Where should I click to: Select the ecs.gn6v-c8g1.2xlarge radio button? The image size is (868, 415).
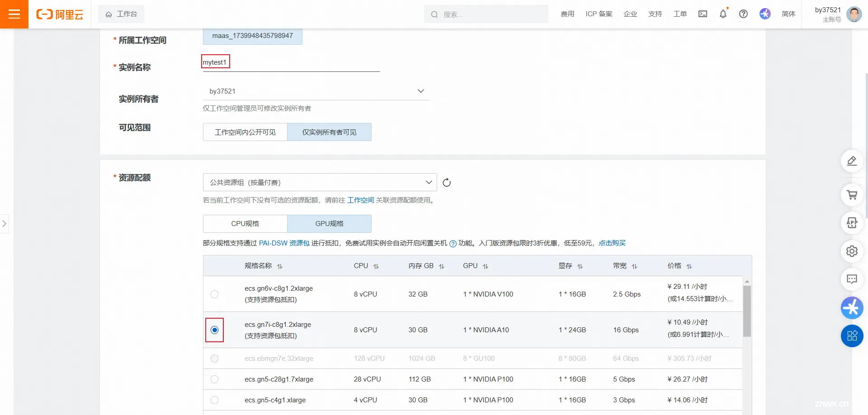(x=214, y=294)
